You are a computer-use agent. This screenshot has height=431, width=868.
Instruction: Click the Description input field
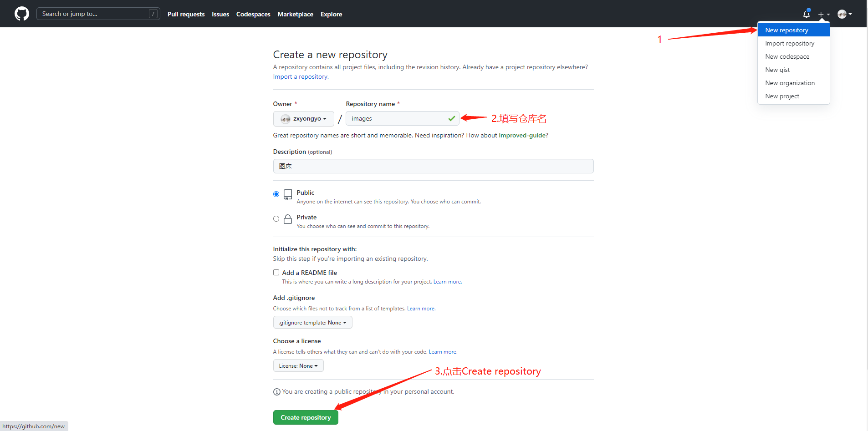[x=433, y=166]
